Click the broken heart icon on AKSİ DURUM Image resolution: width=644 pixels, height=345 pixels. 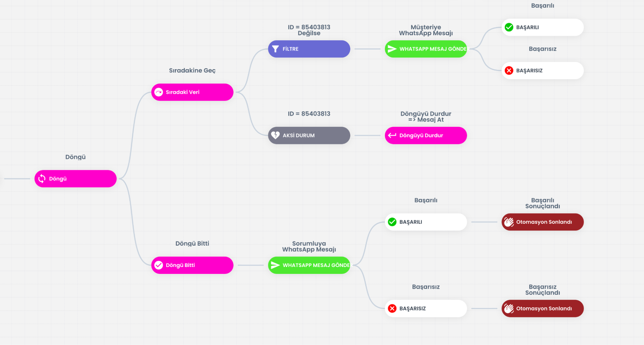click(275, 135)
